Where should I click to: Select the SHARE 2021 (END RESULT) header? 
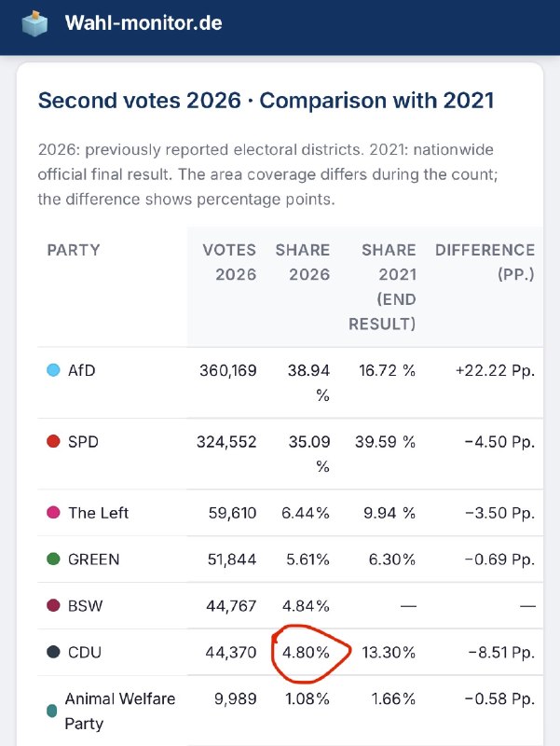pyautogui.click(x=382, y=287)
